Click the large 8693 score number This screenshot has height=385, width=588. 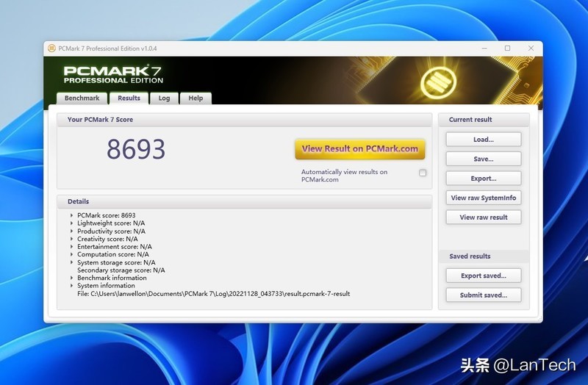(x=136, y=149)
